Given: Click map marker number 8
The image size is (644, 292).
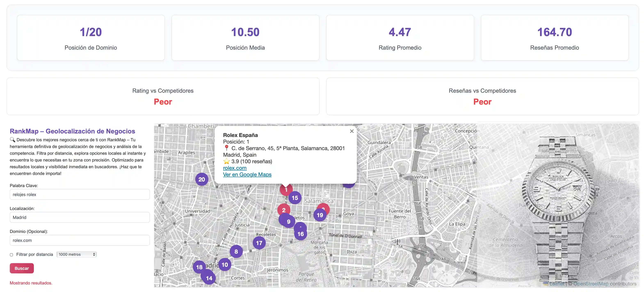Looking at the screenshot, I should (x=236, y=251).
